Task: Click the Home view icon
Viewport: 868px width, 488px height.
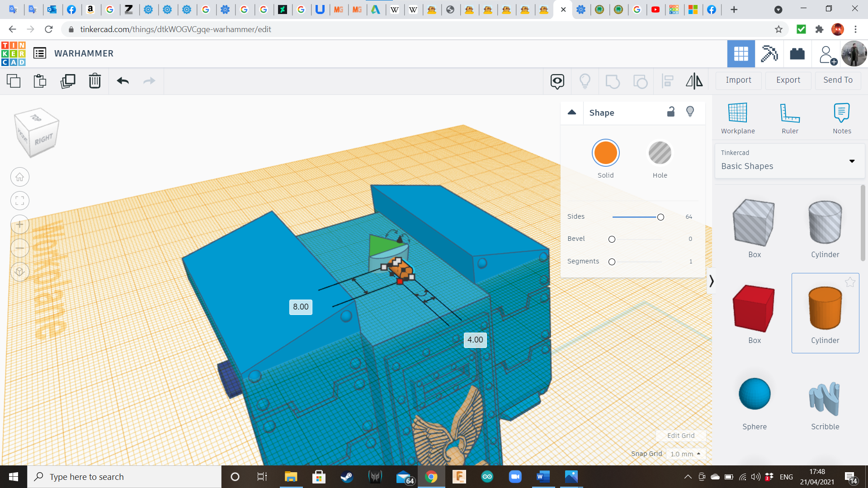Action: coord(20,177)
